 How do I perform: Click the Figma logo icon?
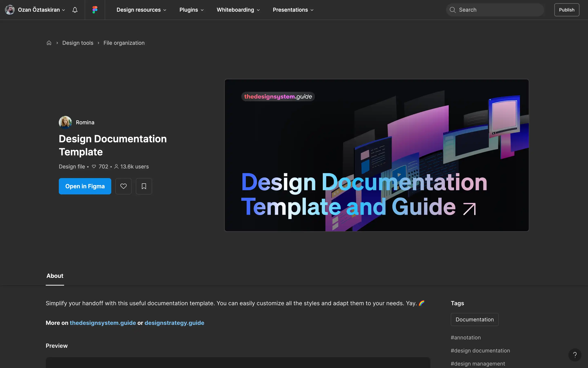point(95,10)
